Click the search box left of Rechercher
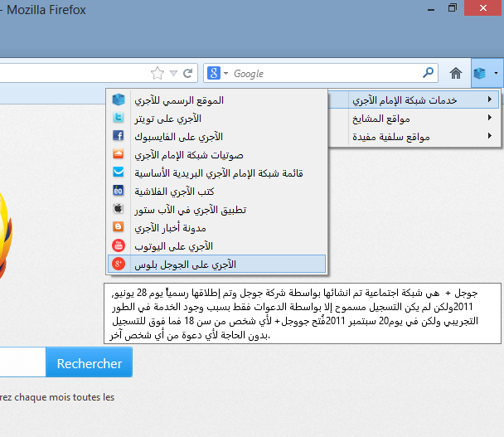 click(22, 362)
